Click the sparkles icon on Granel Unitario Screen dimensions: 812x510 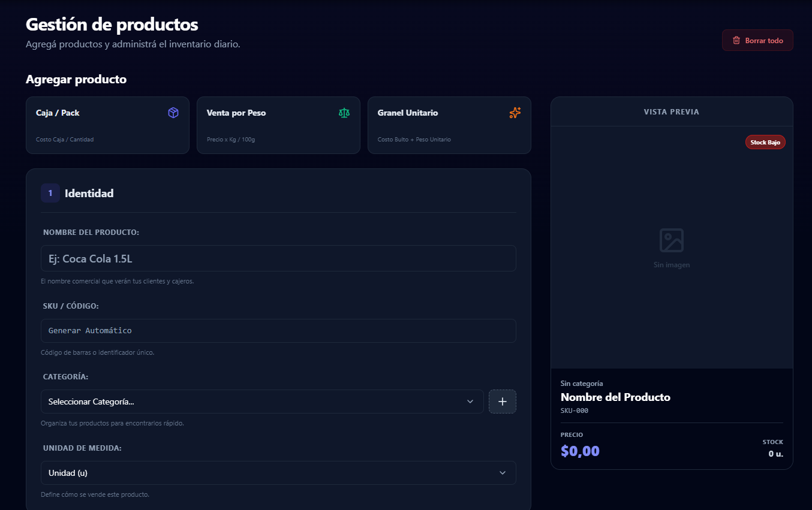[515, 112]
